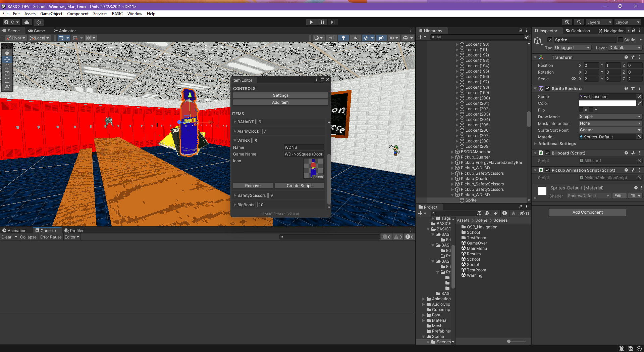Image resolution: width=644 pixels, height=352 pixels.
Task: Toggle 2D scene view mode
Action: pos(331,38)
